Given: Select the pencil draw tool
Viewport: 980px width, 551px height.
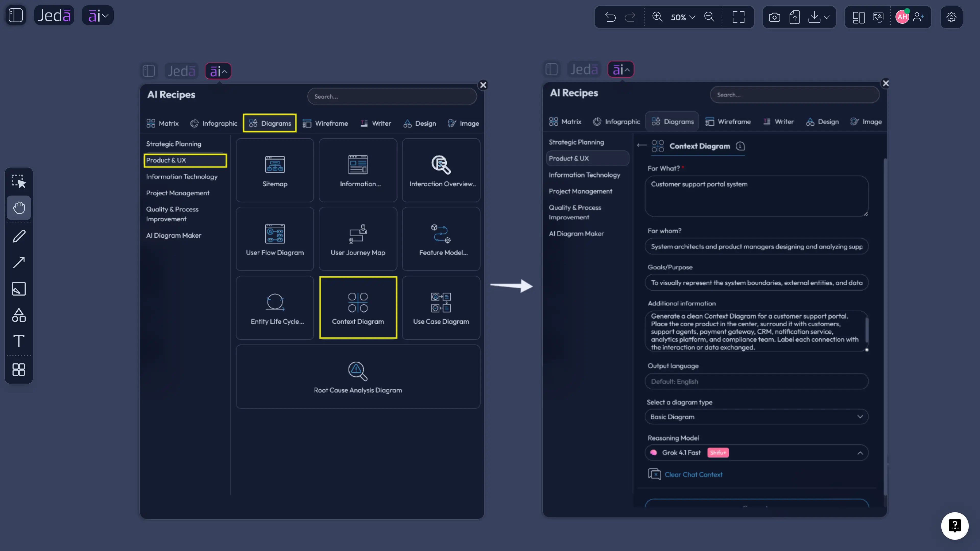Looking at the screenshot, I should point(19,236).
